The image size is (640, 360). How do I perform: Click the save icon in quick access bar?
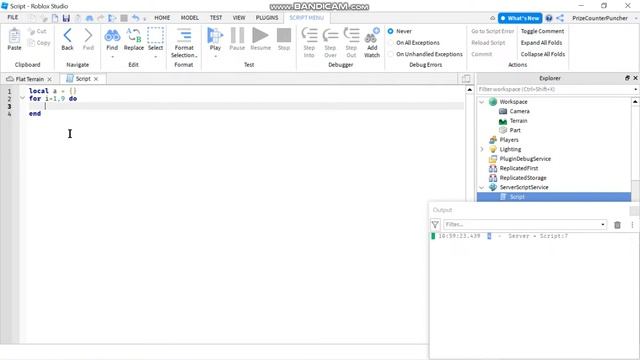coord(66,18)
